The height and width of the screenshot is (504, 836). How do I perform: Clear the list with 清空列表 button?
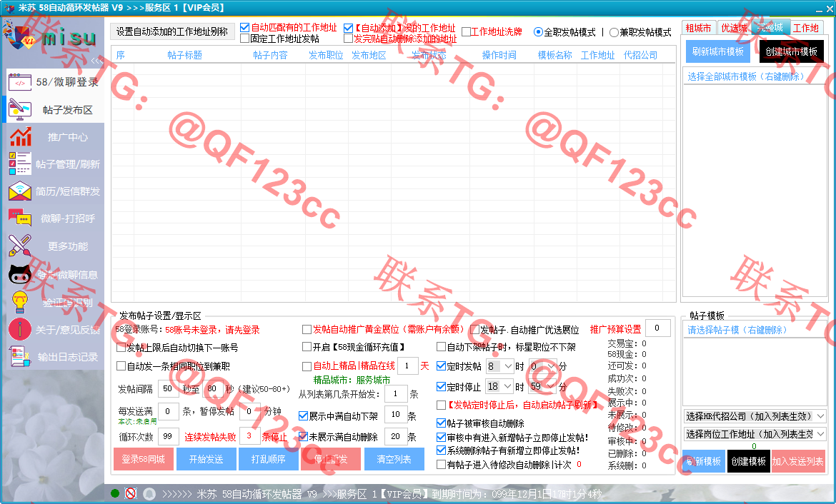pyautogui.click(x=394, y=459)
